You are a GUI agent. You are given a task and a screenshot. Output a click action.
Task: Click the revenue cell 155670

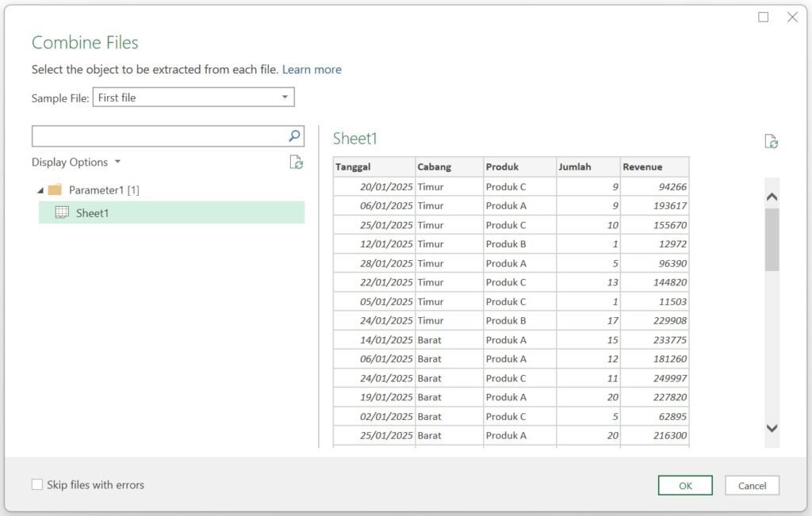click(x=654, y=224)
